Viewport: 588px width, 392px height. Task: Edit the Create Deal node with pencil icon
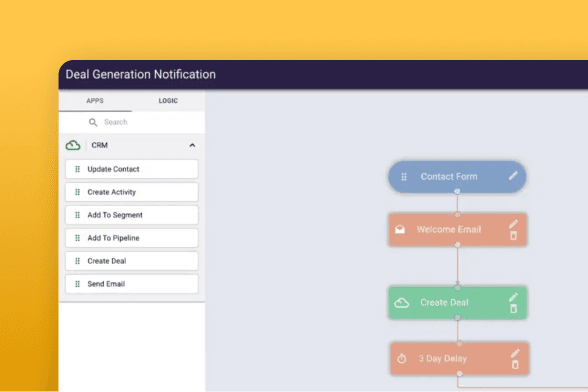click(513, 297)
